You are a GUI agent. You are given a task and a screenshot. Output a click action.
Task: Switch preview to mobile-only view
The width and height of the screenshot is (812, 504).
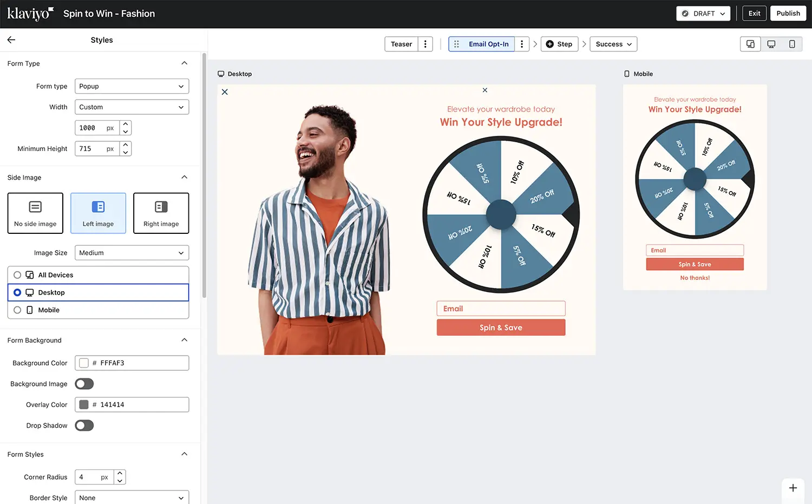(x=792, y=44)
